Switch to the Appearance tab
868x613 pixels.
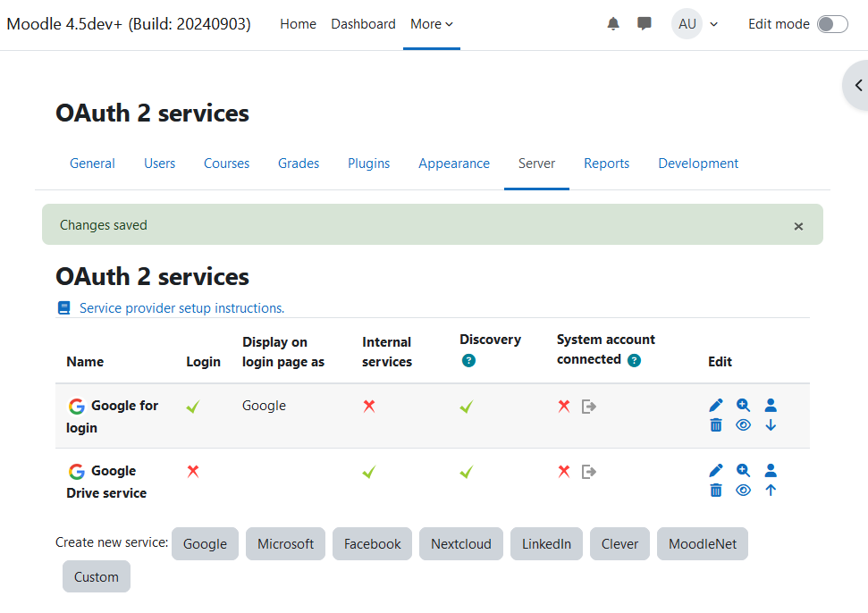[454, 164]
